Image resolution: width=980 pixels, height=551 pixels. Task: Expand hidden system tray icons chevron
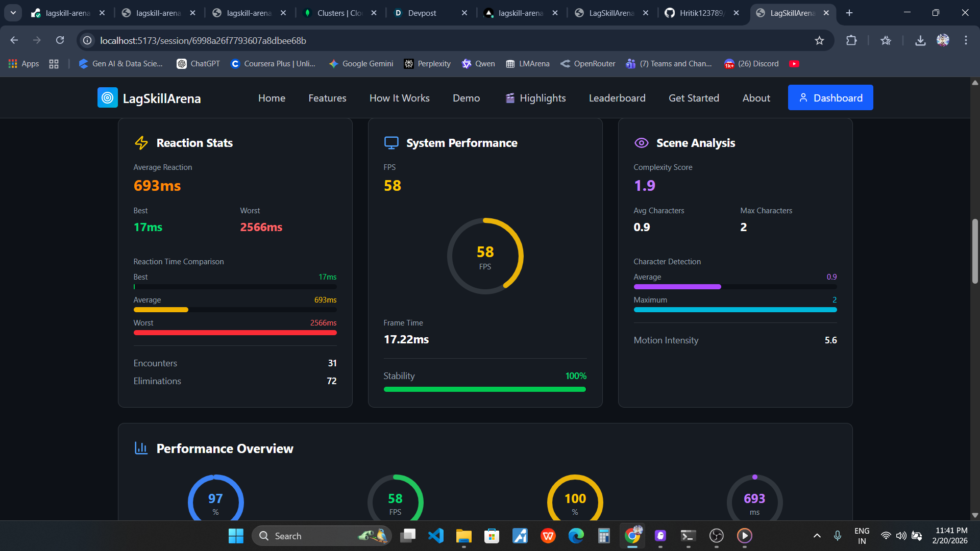817,536
